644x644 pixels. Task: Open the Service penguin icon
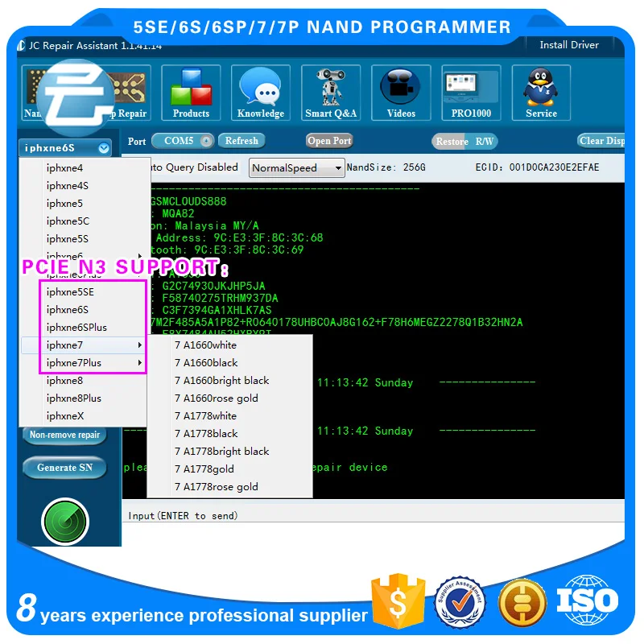pyautogui.click(x=541, y=93)
